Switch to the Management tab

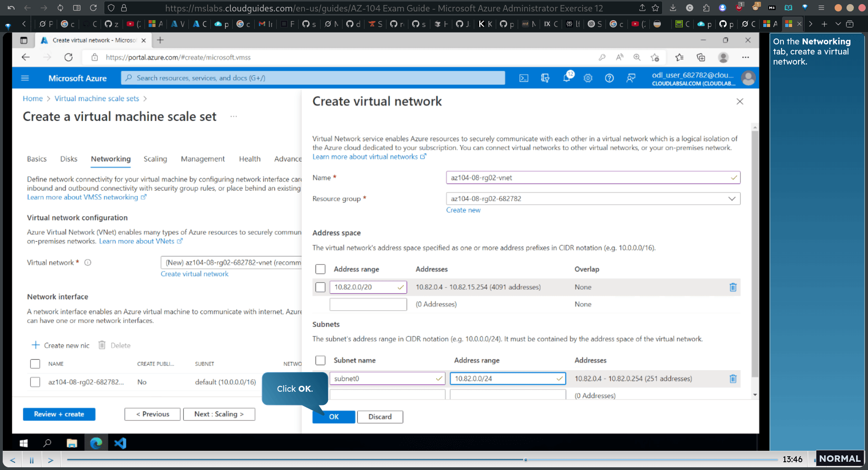[203, 159]
